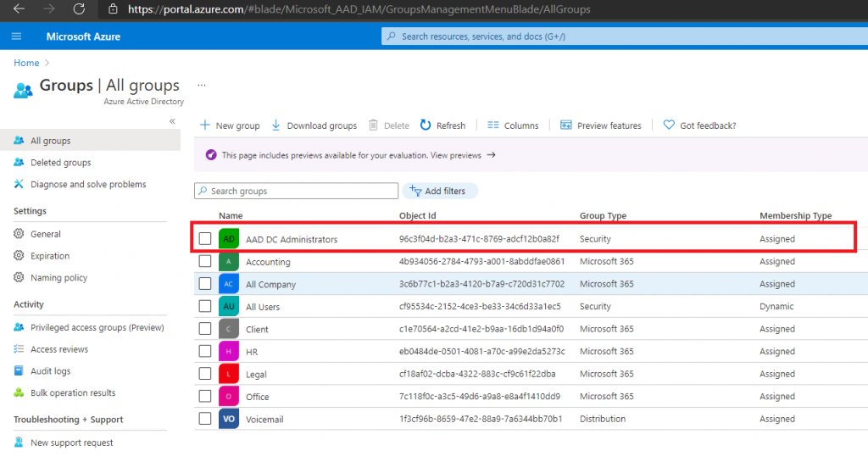
Task: Open Deleted groups in the side menu
Action: (61, 162)
